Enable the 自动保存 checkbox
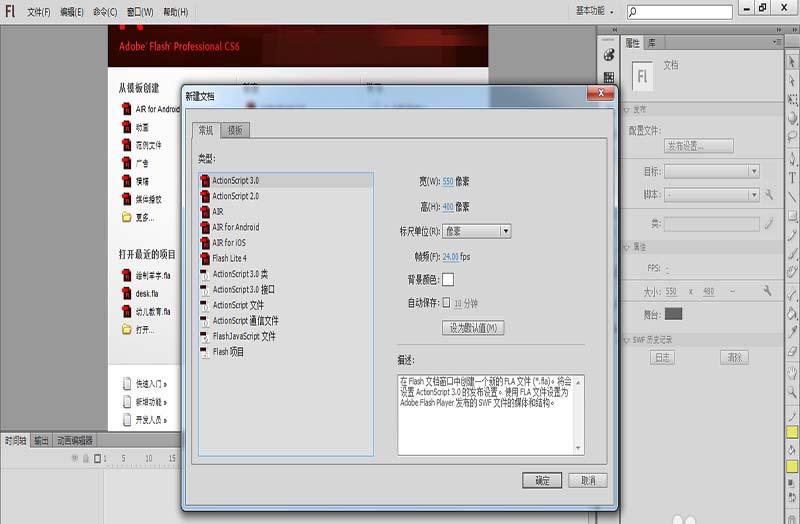The width and height of the screenshot is (800, 524). (446, 303)
